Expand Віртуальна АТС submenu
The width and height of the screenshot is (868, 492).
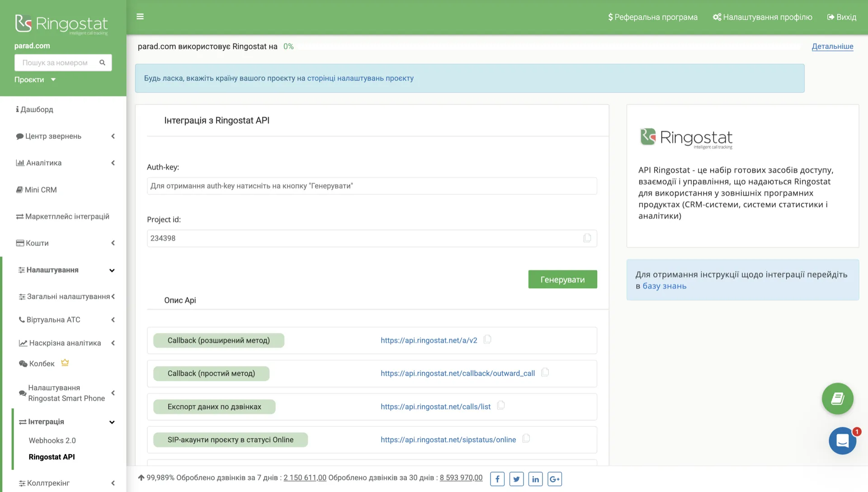66,320
